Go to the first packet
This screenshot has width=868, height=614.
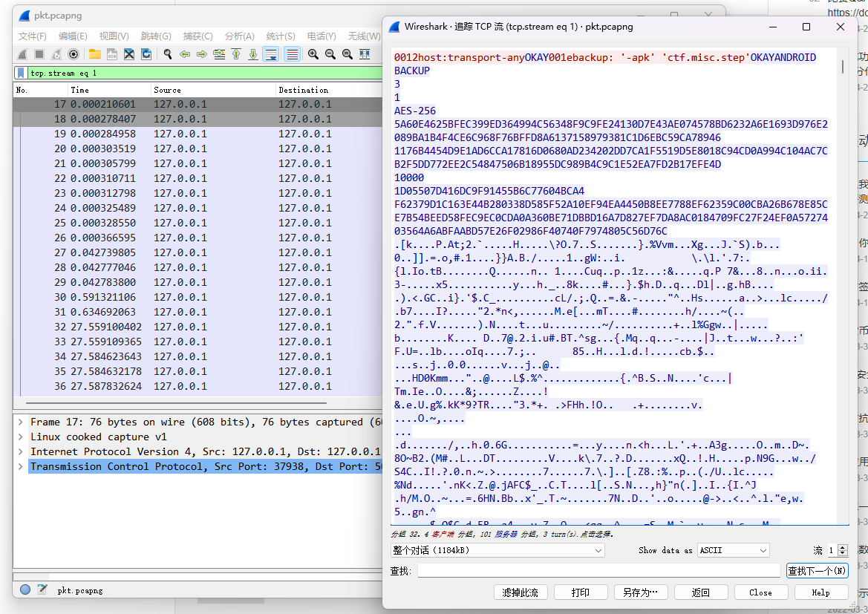[235, 54]
